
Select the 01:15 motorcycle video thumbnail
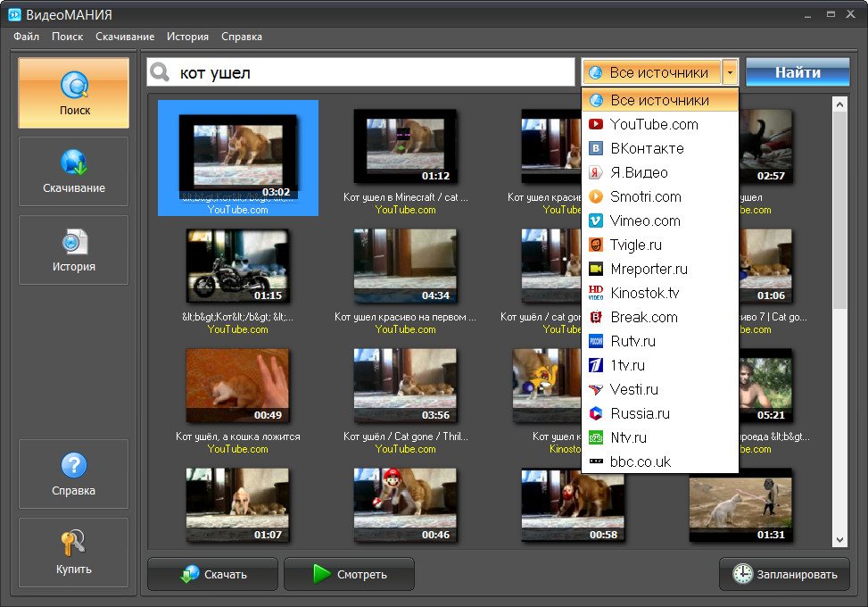click(x=237, y=266)
